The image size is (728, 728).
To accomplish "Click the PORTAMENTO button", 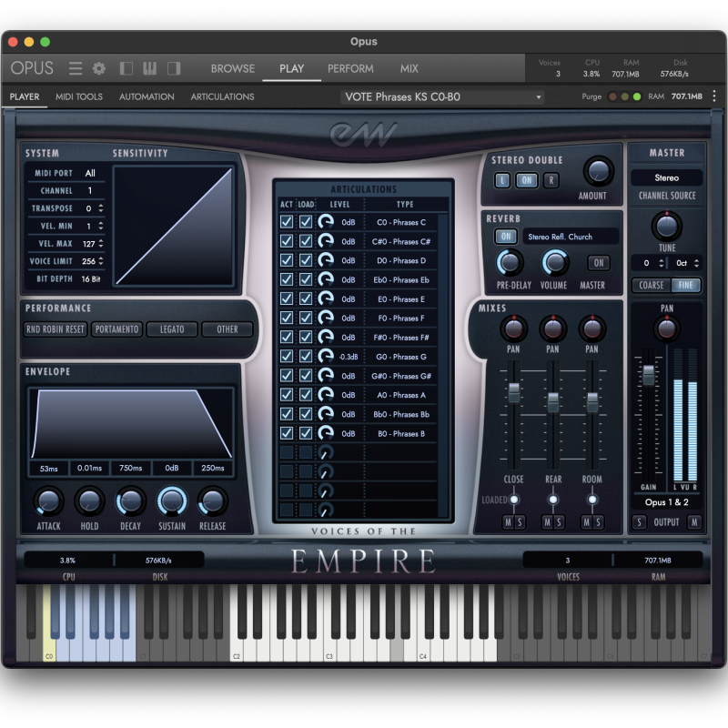I will click(x=116, y=329).
